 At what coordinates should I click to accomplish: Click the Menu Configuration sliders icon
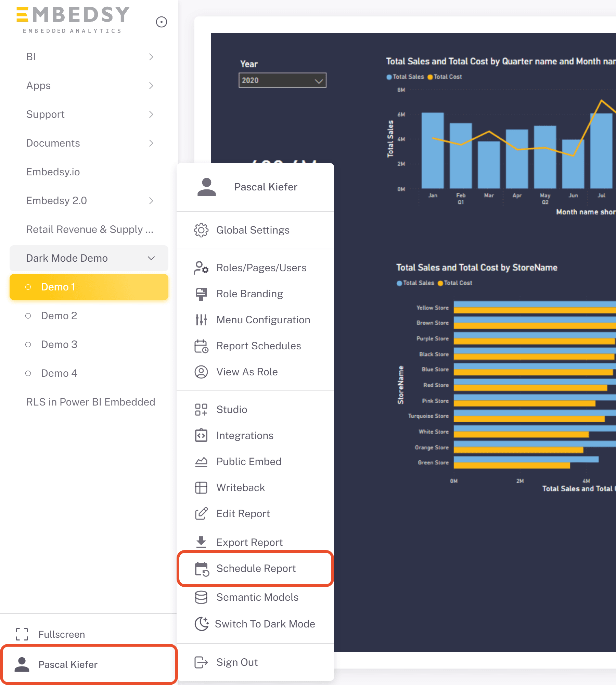(201, 320)
